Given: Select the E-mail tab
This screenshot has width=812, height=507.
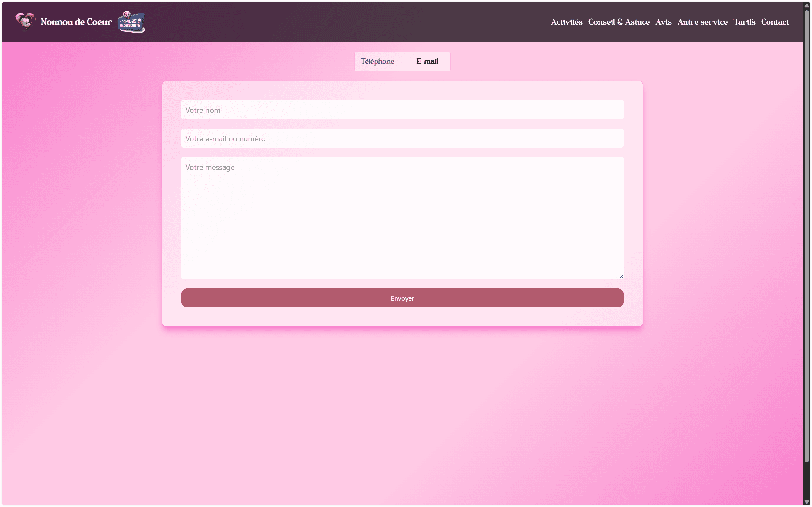Looking at the screenshot, I should point(427,61).
